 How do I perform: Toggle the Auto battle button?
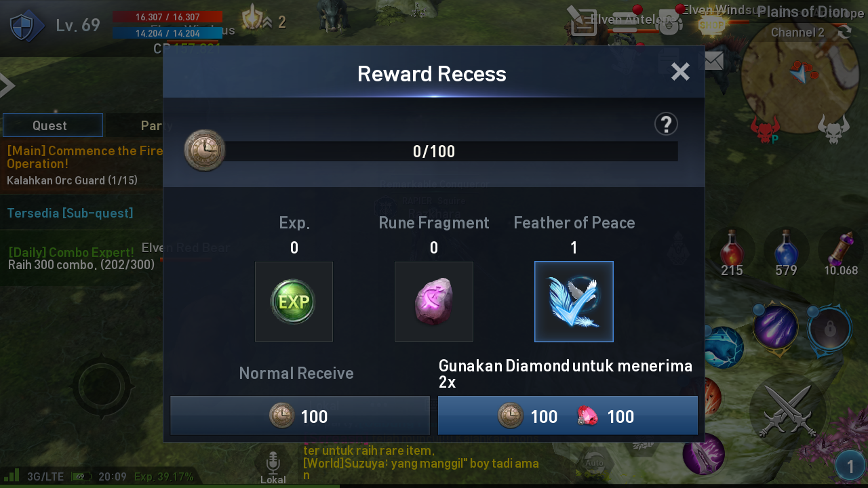[595, 462]
